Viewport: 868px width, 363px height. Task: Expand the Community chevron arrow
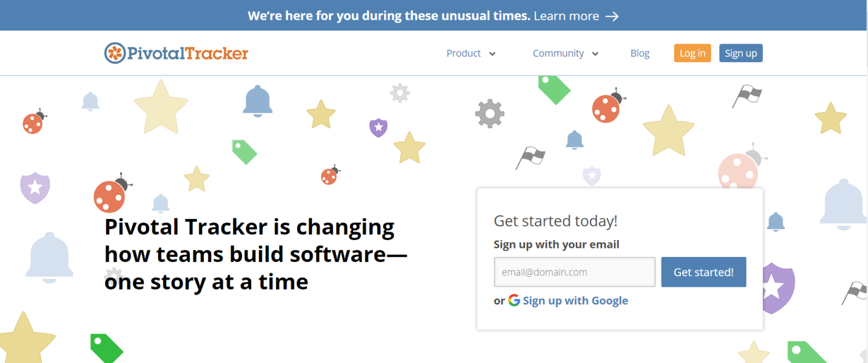[x=595, y=54]
